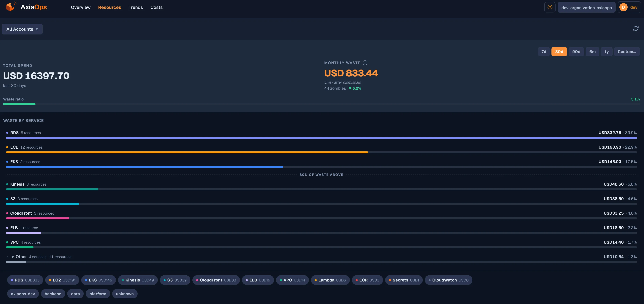Image resolution: width=644 pixels, height=304 pixels.
Task: Click the green Waste ratio bar
Action: coord(19,104)
